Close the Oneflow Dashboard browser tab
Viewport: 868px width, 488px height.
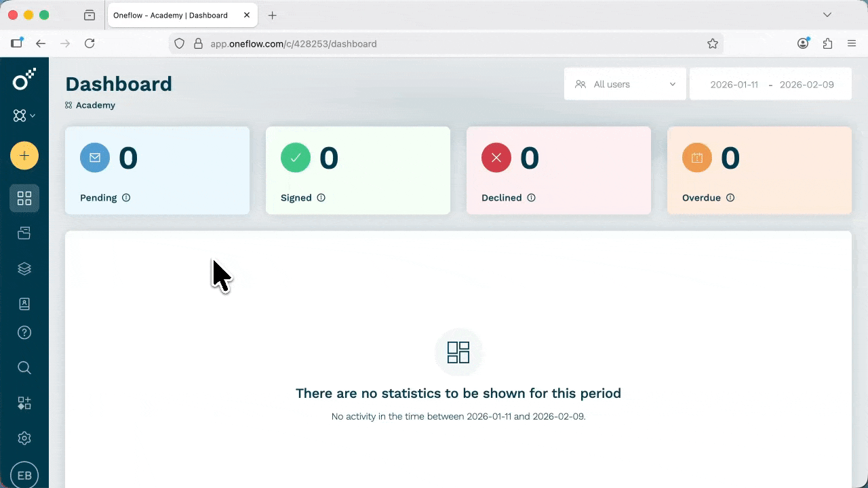(x=246, y=15)
